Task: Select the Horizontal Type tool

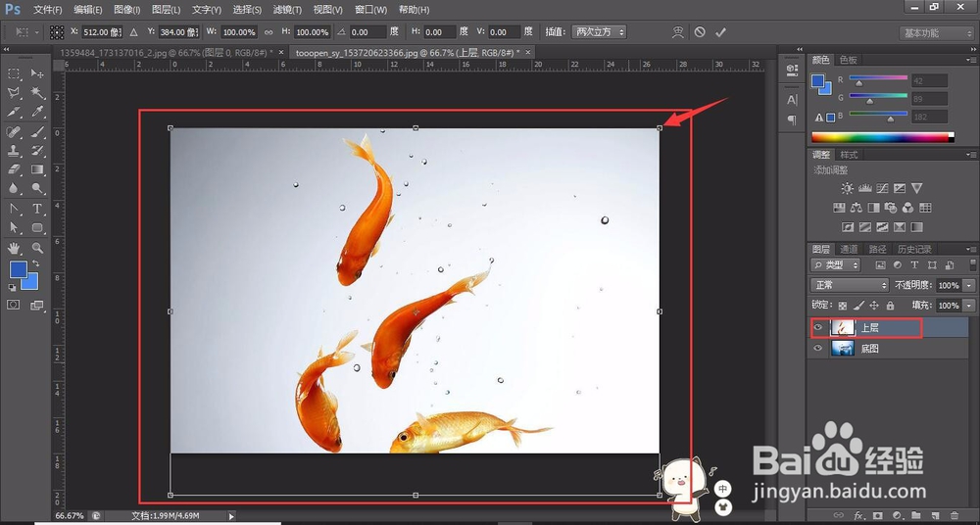Action: point(37,209)
